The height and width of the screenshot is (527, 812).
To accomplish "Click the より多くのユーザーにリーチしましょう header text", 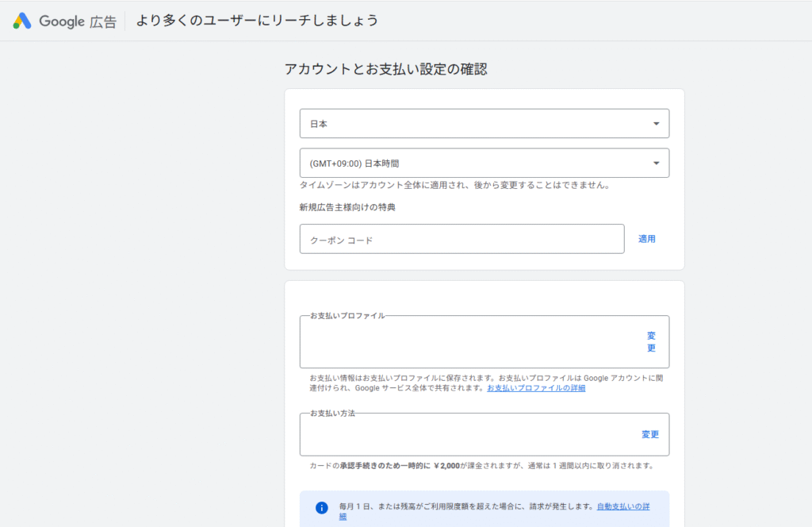I will (257, 21).
